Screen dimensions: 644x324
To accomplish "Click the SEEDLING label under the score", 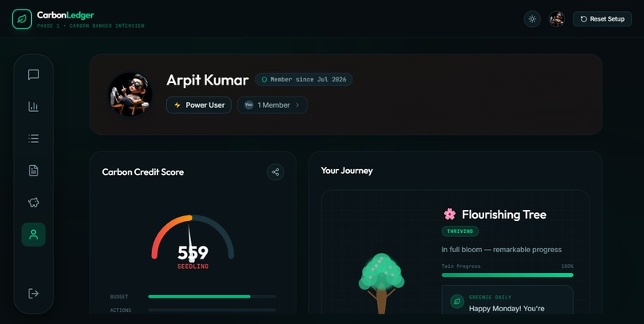I will click(193, 267).
